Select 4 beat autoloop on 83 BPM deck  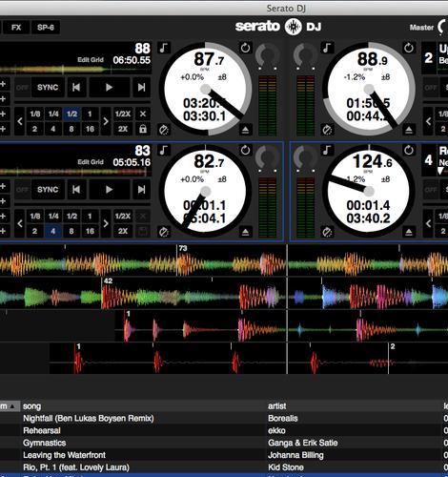(53, 231)
